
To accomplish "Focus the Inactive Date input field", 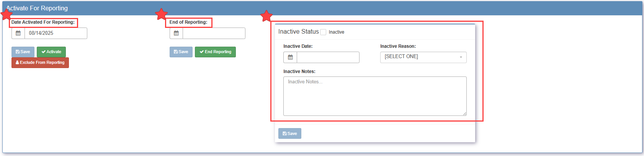I will click(x=328, y=57).
